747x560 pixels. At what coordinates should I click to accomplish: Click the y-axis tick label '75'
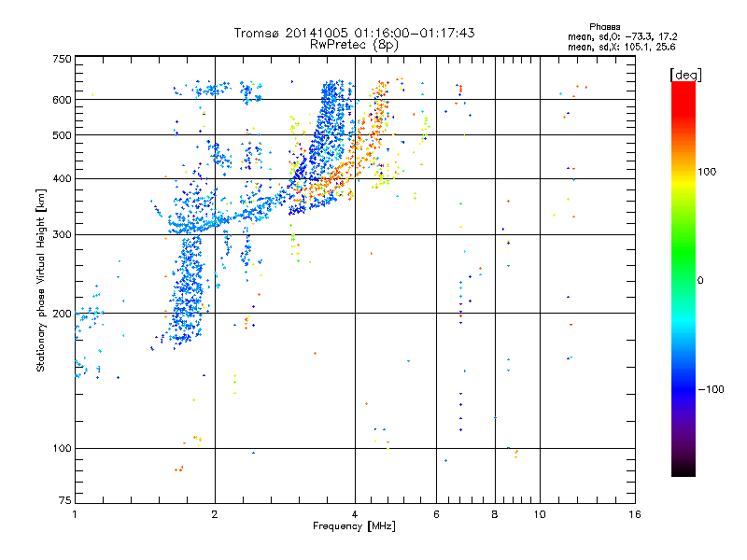(x=65, y=500)
